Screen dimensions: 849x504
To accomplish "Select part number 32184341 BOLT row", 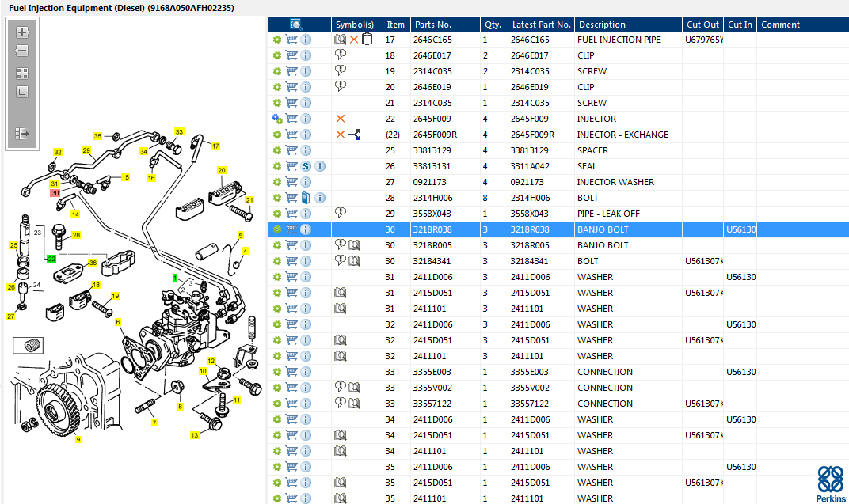I will [432, 261].
